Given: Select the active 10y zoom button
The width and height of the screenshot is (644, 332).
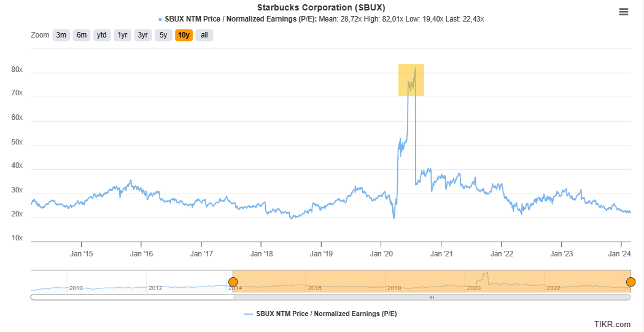Looking at the screenshot, I should click(184, 35).
